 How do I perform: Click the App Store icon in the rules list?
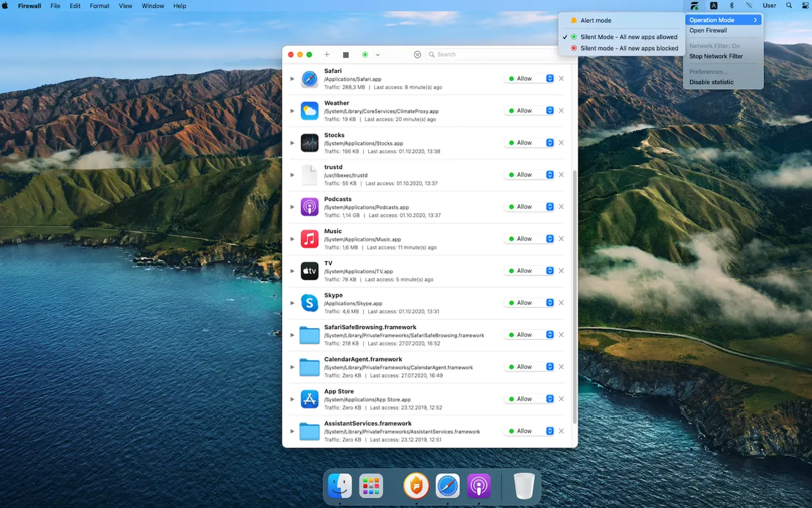click(x=309, y=399)
